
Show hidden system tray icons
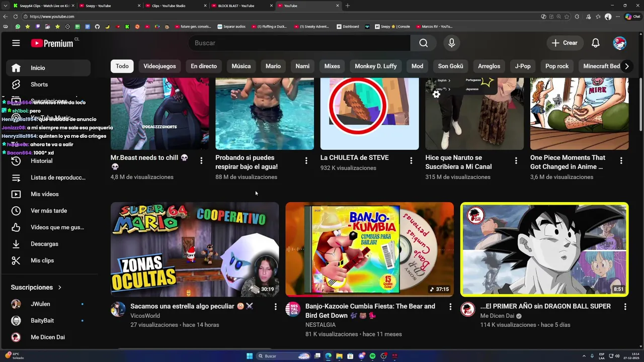[584, 356]
